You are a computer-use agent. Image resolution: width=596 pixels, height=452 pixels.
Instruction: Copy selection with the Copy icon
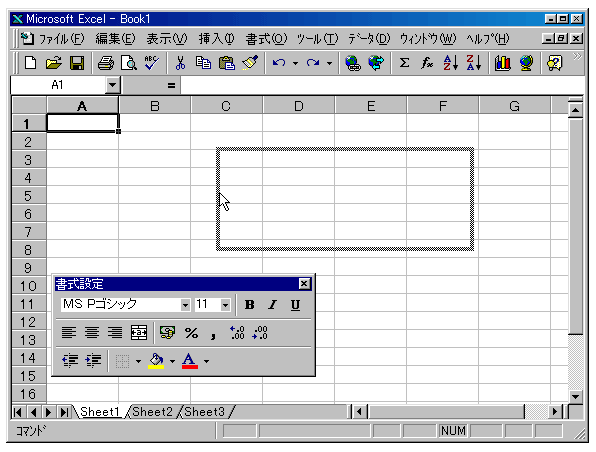click(x=203, y=63)
